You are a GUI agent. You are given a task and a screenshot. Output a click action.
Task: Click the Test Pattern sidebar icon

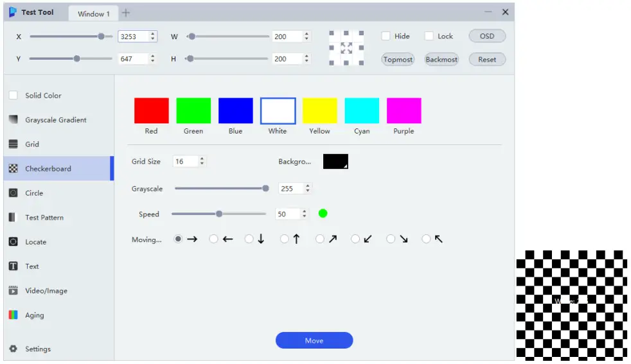(12, 217)
